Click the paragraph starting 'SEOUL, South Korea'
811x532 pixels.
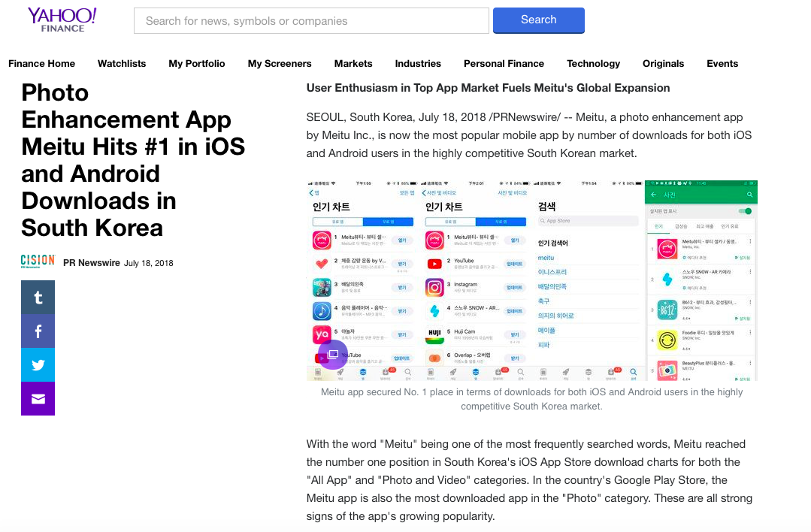point(528,135)
